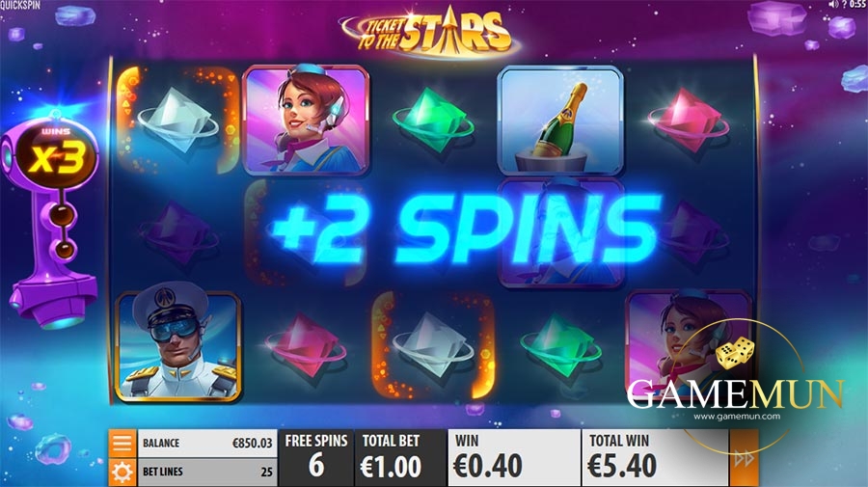The image size is (868, 487).
Task: Click the bottom-row white diamond symbol
Action: [x=433, y=346]
